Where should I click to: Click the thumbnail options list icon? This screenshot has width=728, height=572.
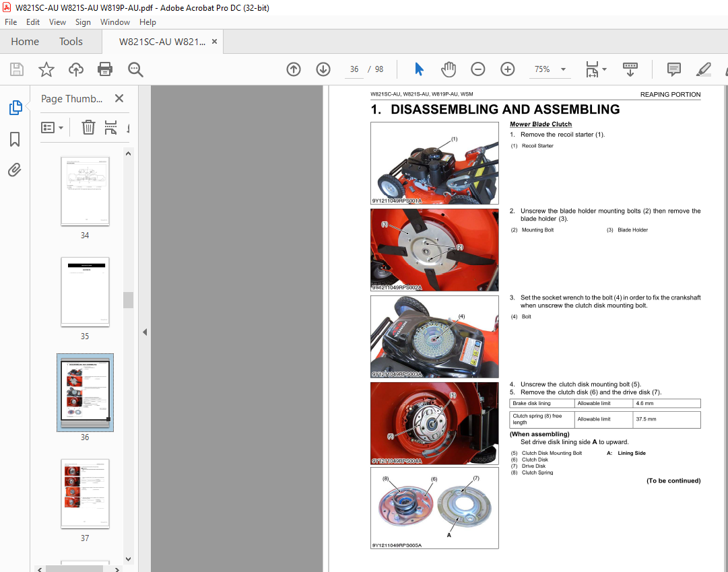click(48, 128)
